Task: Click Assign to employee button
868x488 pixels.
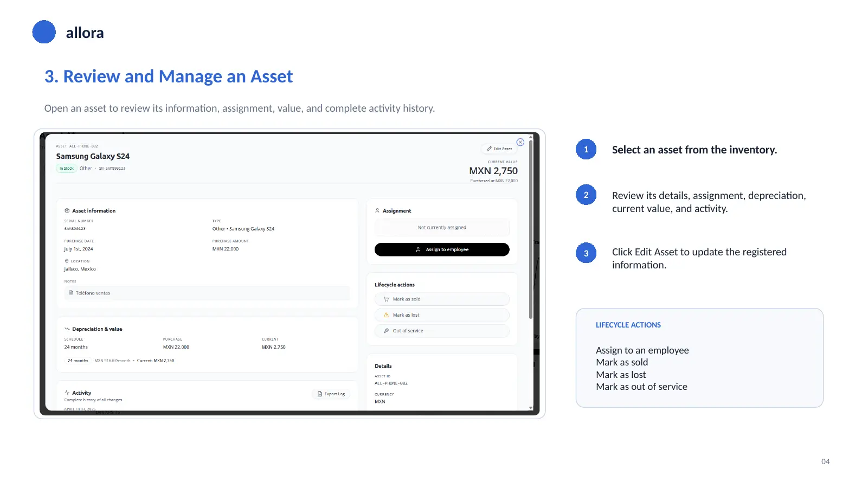Action: (x=442, y=249)
